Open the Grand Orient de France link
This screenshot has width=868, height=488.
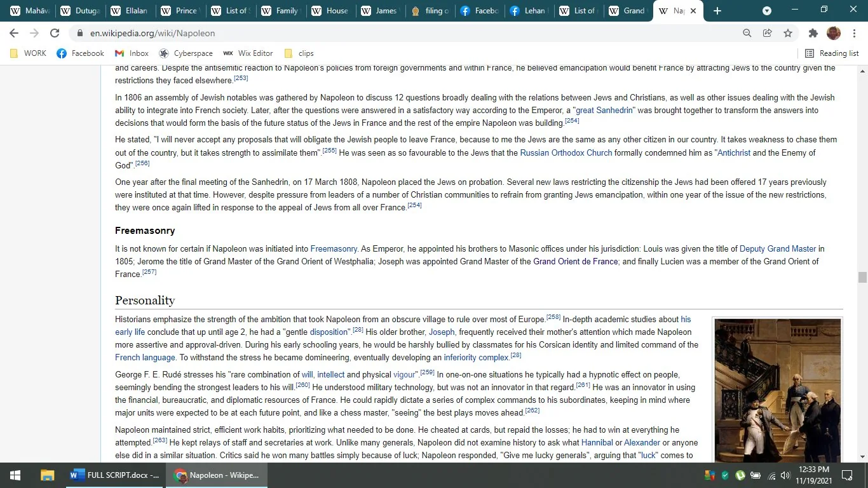coord(576,262)
